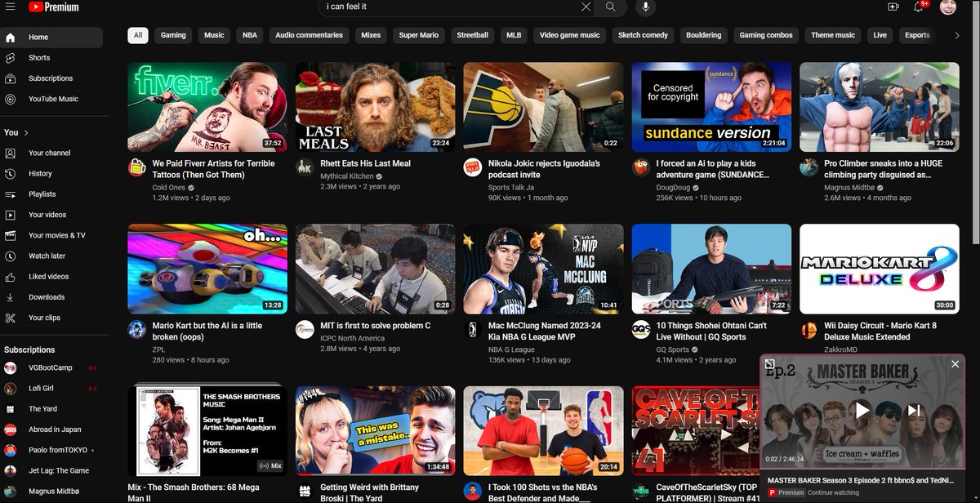Open the Cold Ones channel name link
The width and height of the screenshot is (980, 503).
(169, 188)
